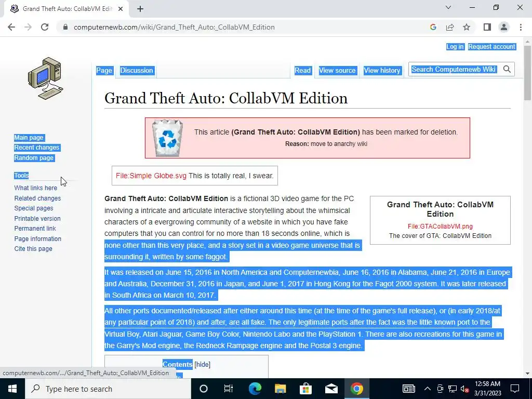Click the muted volume tray icon
Screen dimensions: 532x399
pos(465,389)
